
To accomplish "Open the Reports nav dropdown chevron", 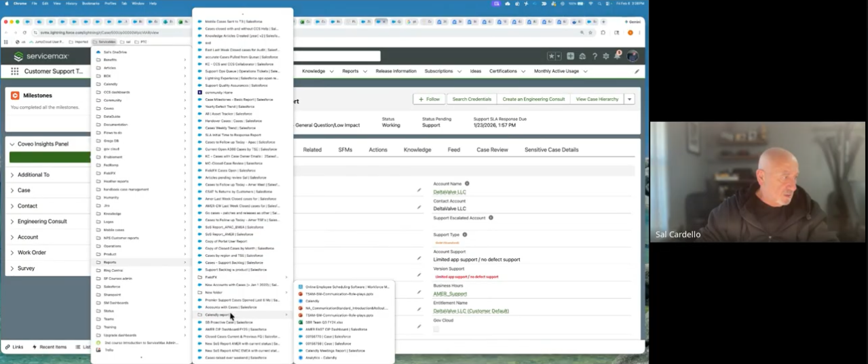I will (x=364, y=71).
